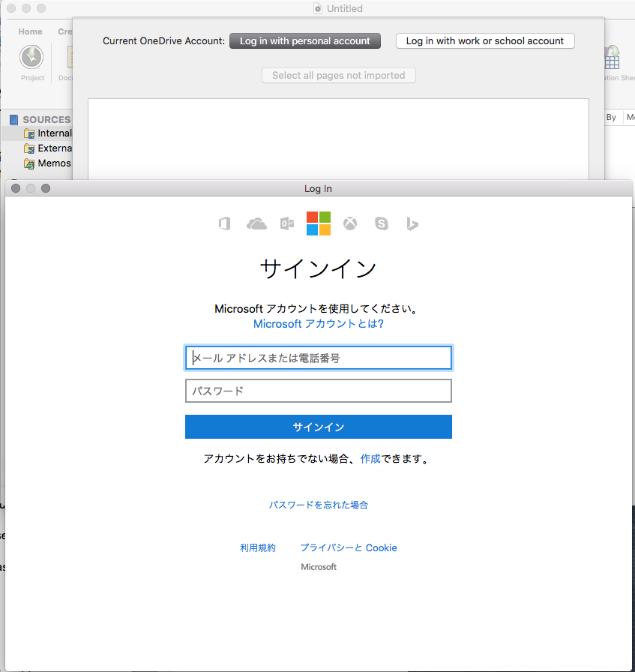Select Internals in the Sources tree
635x672 pixels.
coord(55,133)
